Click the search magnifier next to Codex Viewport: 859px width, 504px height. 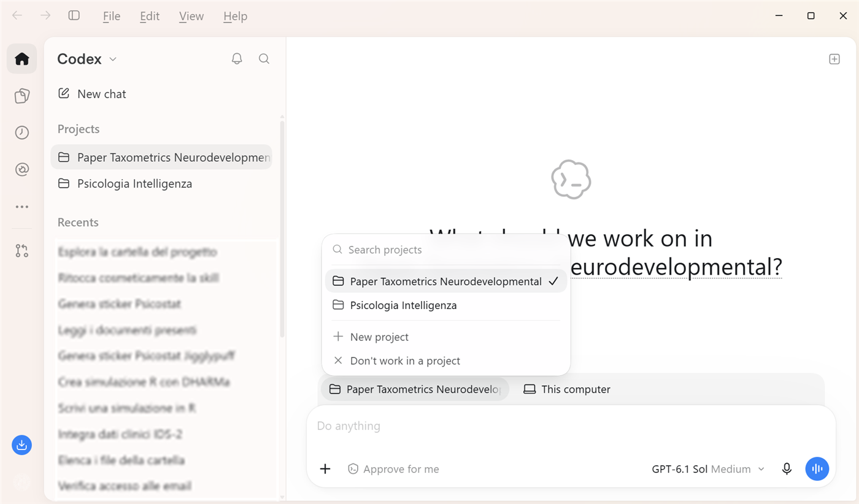pyautogui.click(x=264, y=59)
